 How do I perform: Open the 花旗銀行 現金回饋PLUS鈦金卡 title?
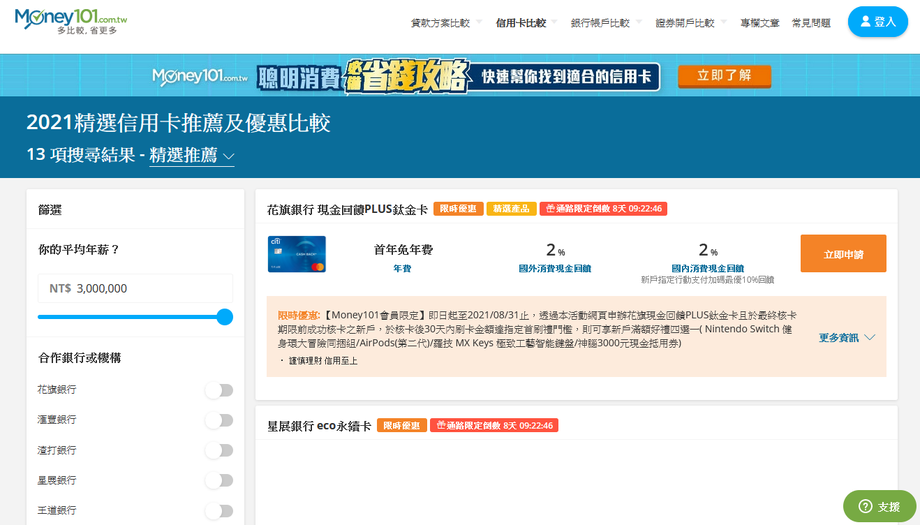[347, 209]
